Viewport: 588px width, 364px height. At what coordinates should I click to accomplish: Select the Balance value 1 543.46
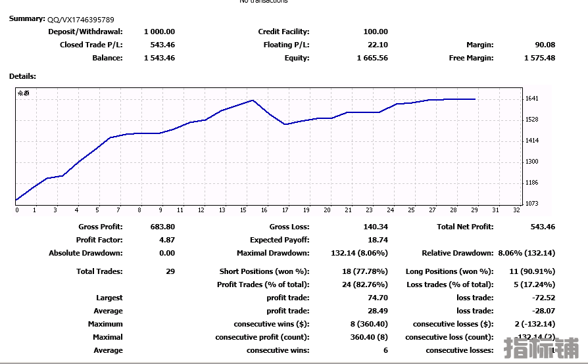(x=159, y=58)
